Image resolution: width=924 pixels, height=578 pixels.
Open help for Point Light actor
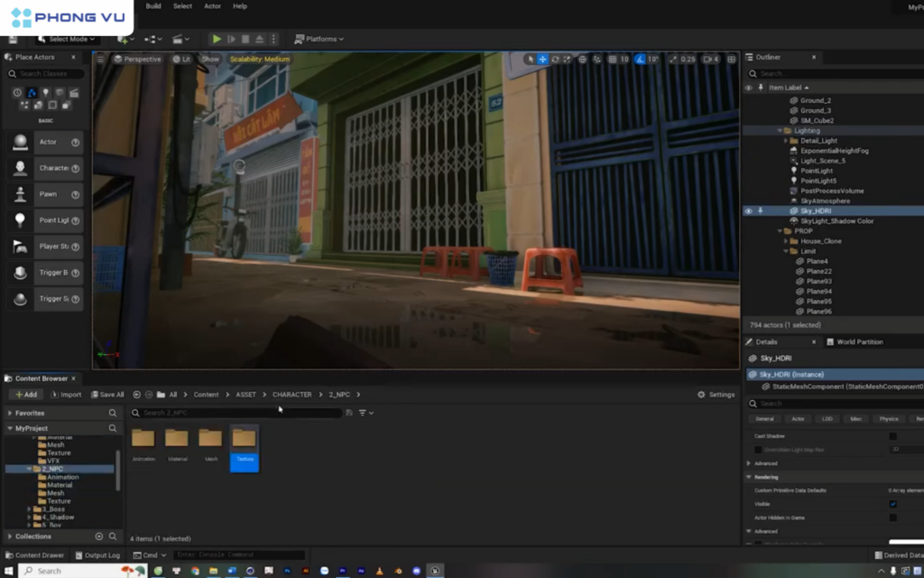click(76, 220)
